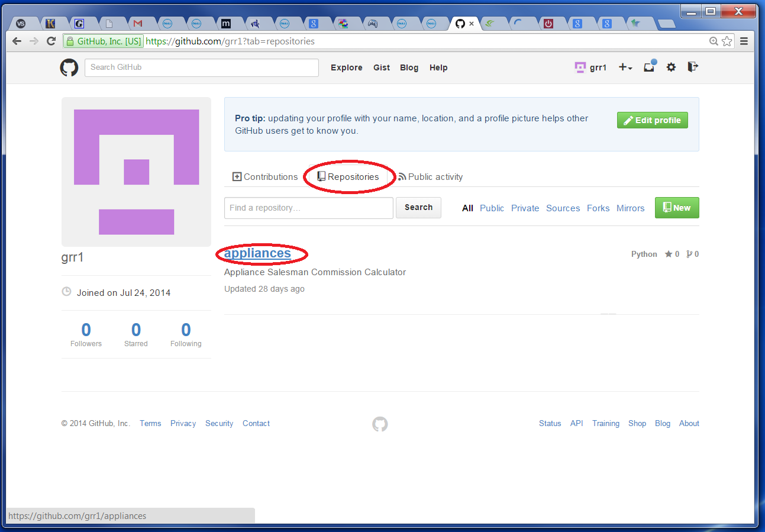
Task: Open the Security footer link
Action: [219, 424]
